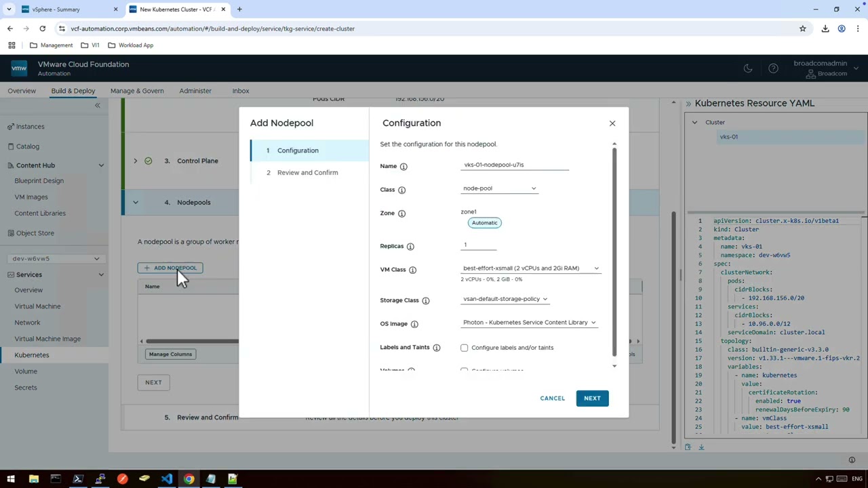Close the Add Nodepool dialog with X

[612, 123]
